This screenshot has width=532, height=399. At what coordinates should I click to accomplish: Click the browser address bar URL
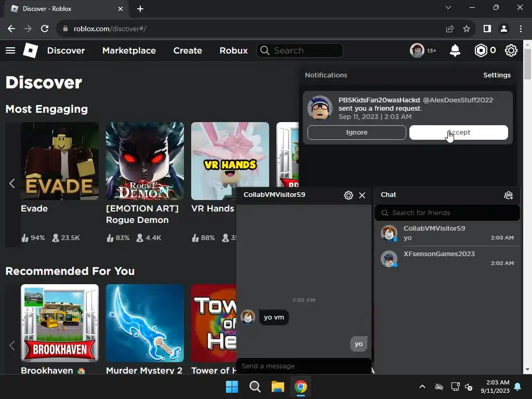click(110, 29)
